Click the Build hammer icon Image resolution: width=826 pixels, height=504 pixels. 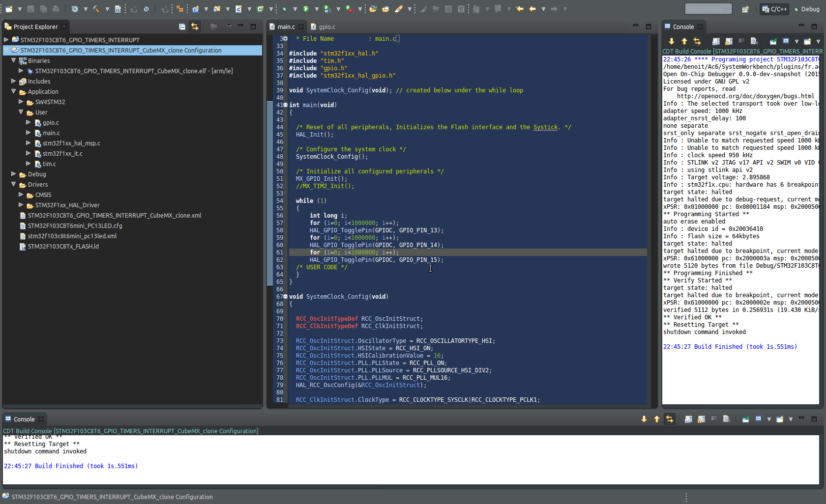(x=96, y=9)
